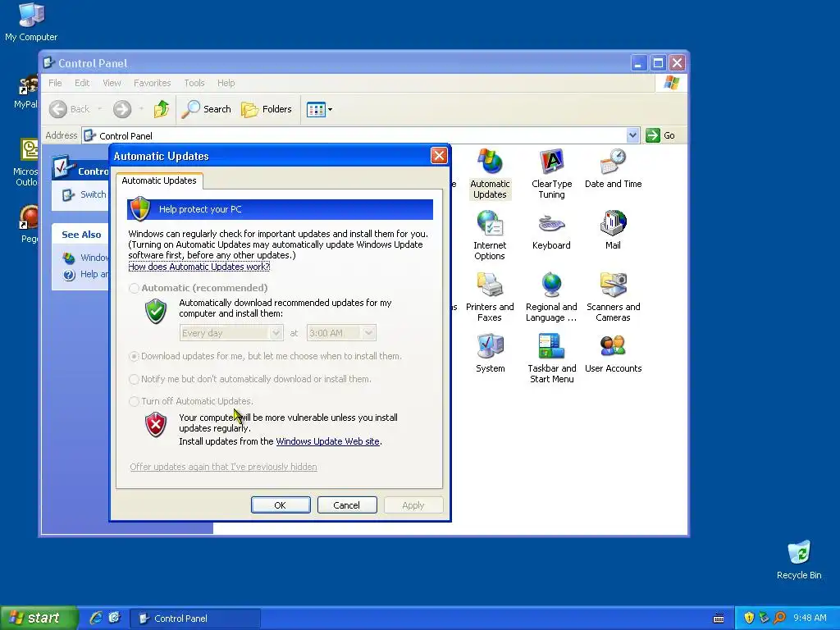Click the Start button
Screen dimensions: 840x630
(38, 619)
